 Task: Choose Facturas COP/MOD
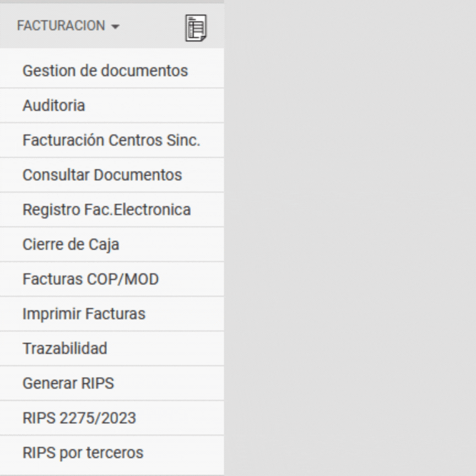[x=90, y=279]
